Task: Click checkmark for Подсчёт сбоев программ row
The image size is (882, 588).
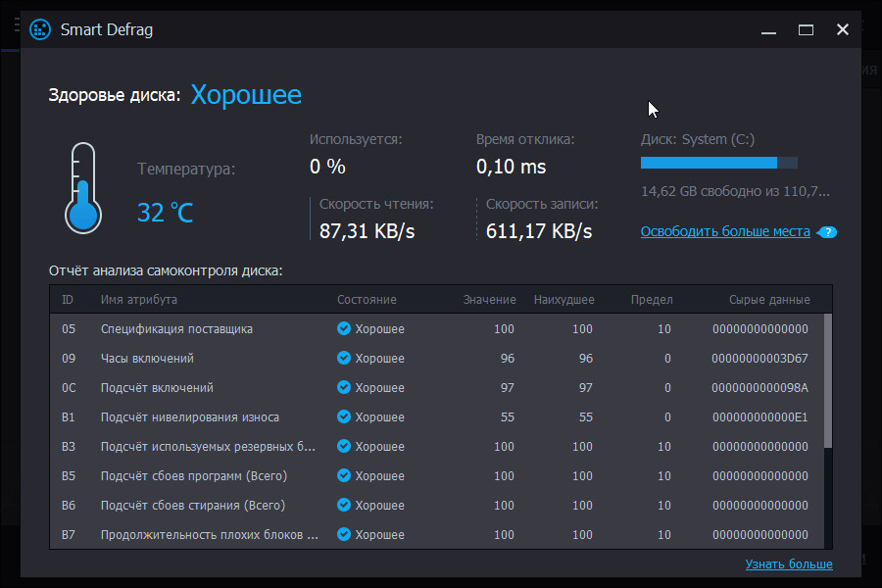Action: 342,475
